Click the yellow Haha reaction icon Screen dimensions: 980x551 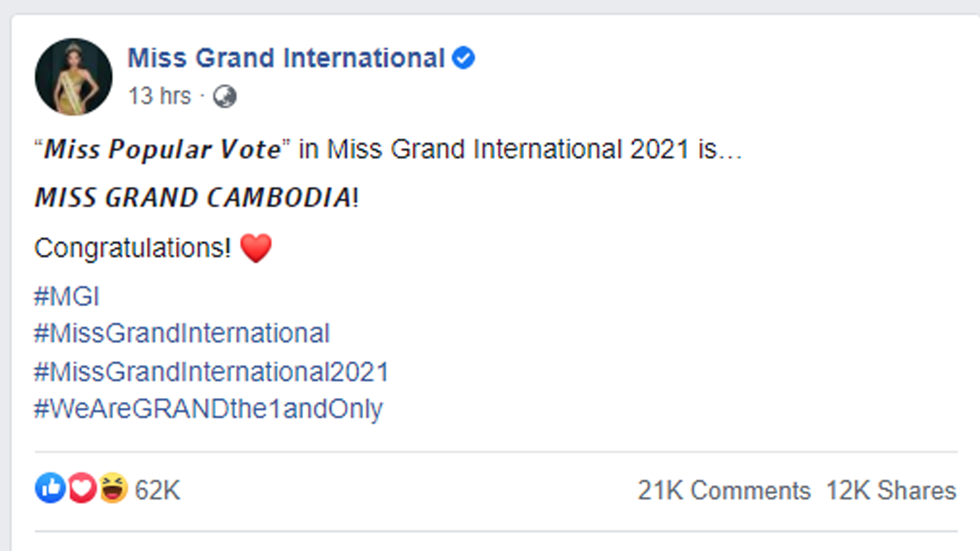click(113, 488)
